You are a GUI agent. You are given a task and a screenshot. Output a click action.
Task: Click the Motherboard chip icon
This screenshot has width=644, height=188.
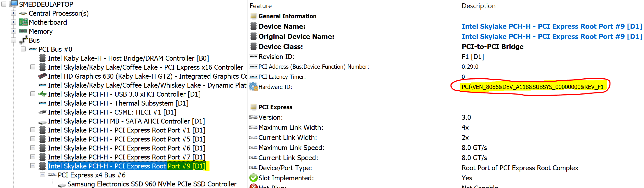tap(23, 22)
